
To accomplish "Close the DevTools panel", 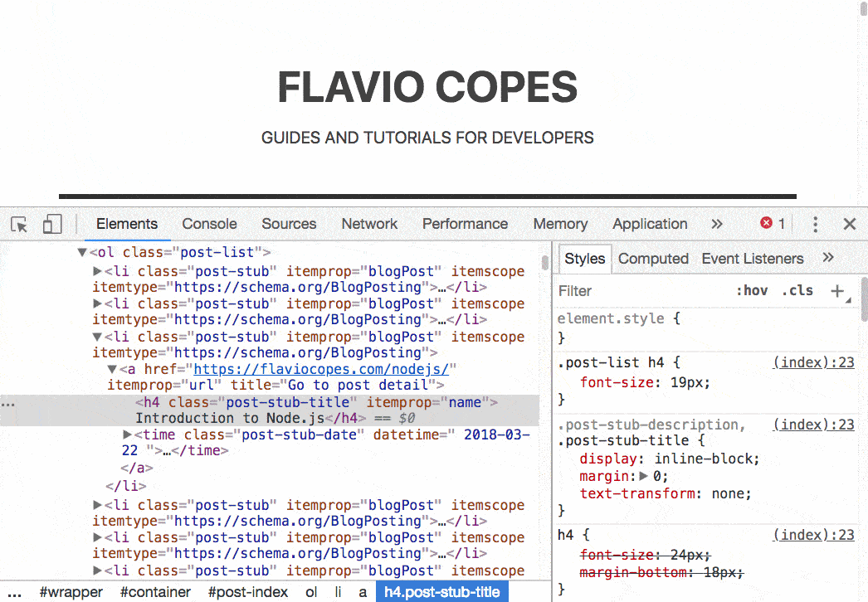I will pos(849,224).
